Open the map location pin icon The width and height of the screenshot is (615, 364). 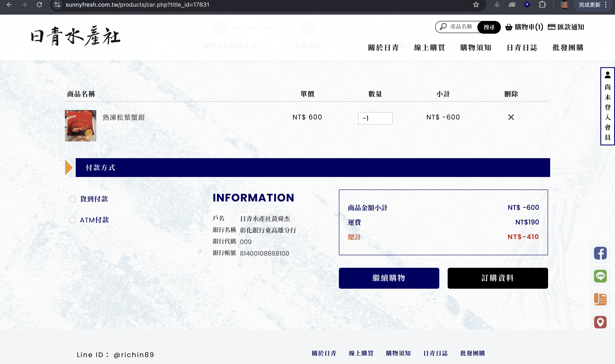(600, 322)
